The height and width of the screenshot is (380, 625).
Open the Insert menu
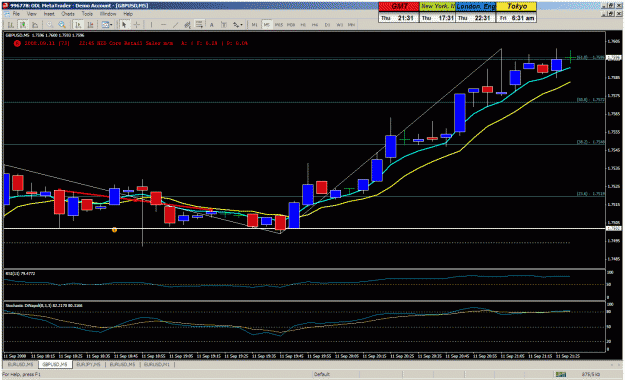click(49, 14)
